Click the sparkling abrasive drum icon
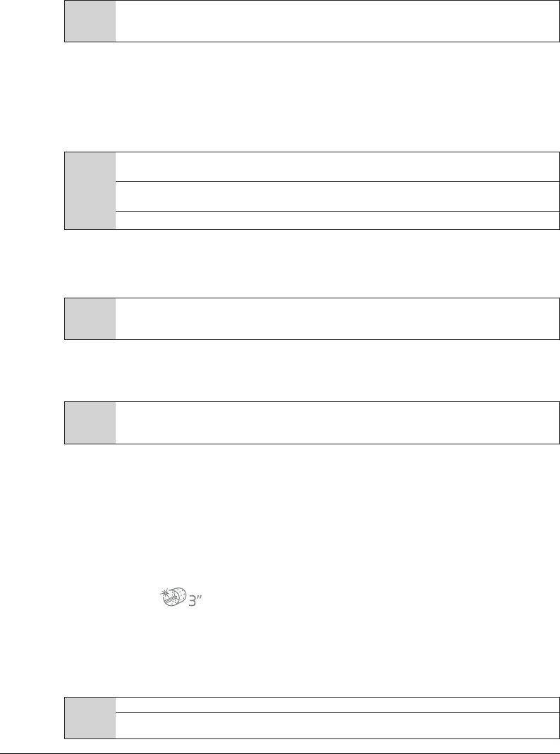Image resolution: width=560 pixels, height=754 pixels. [x=173, y=596]
